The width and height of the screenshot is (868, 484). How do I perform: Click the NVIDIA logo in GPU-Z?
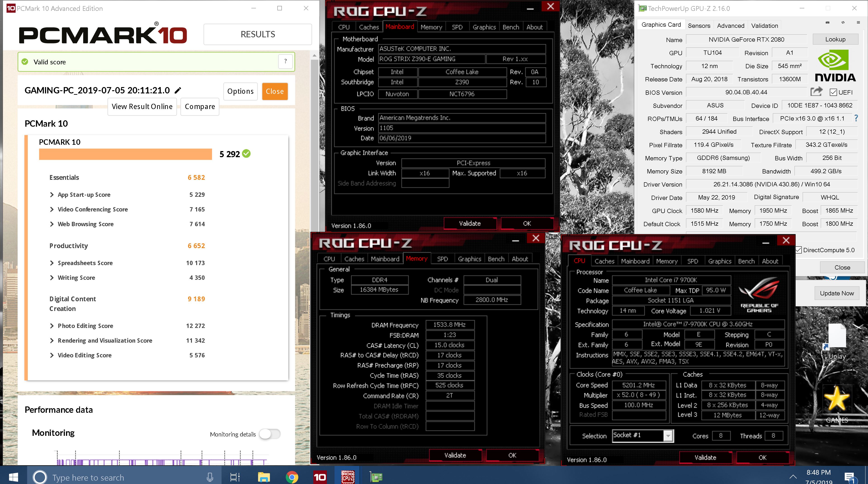pyautogui.click(x=835, y=66)
